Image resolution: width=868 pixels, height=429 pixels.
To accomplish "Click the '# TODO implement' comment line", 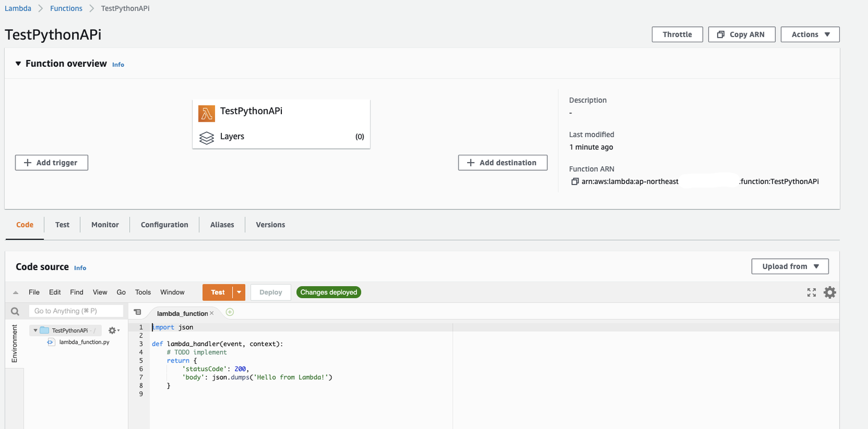I will [197, 352].
